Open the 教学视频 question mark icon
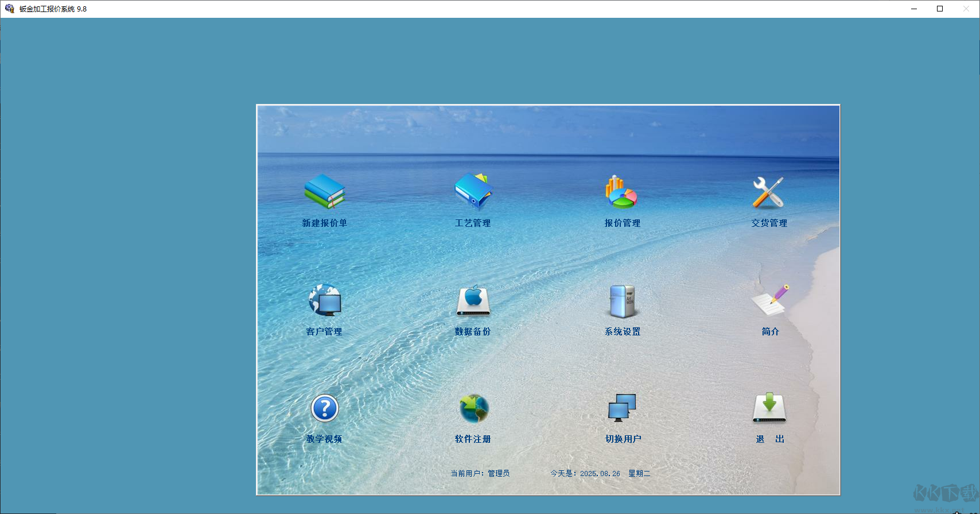 coord(325,408)
